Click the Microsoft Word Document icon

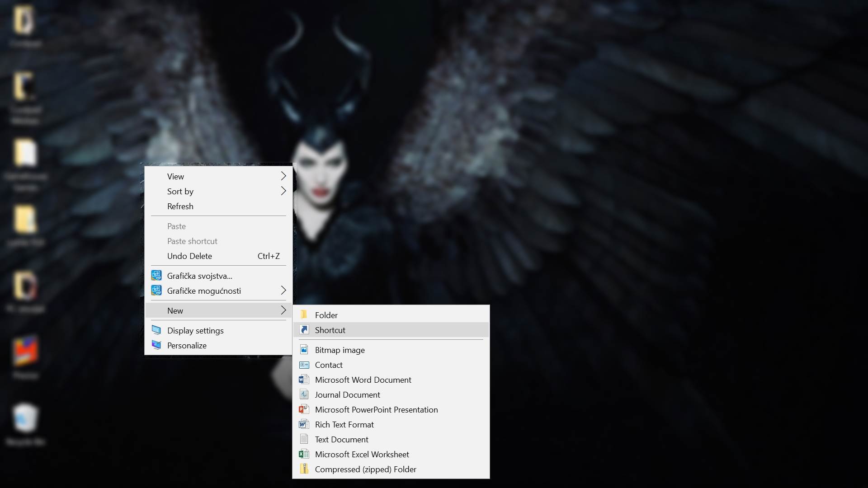coord(304,380)
